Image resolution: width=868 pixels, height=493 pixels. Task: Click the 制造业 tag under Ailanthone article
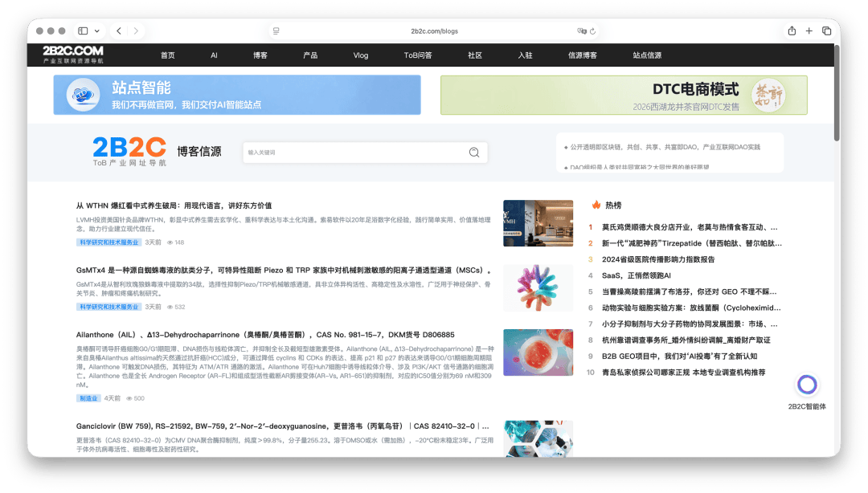coord(88,398)
